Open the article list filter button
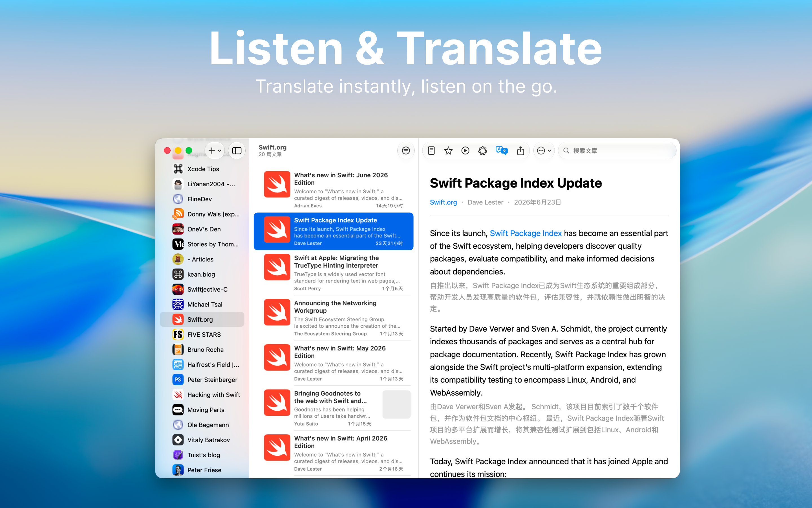The height and width of the screenshot is (508, 812). point(406,150)
